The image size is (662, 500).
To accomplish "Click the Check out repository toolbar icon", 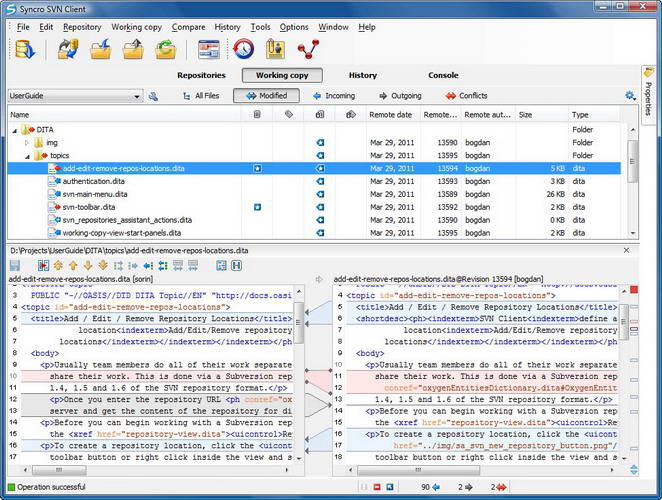I will pos(24,49).
